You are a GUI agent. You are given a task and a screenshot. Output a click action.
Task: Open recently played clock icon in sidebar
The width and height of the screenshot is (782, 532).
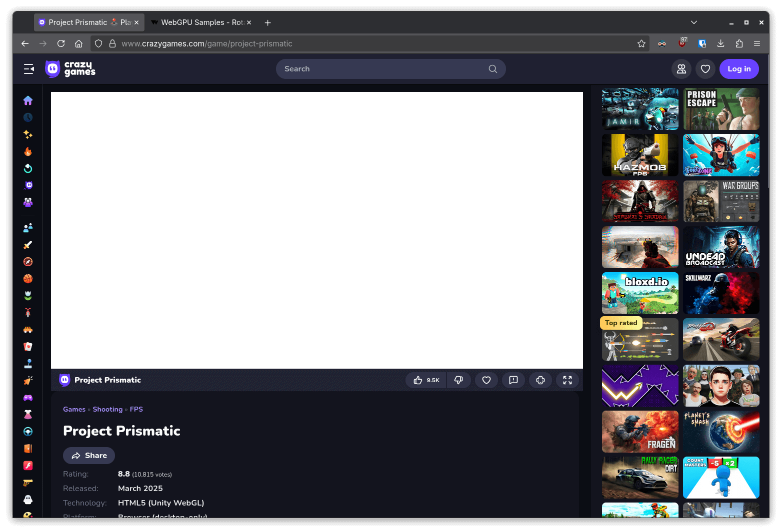pyautogui.click(x=28, y=117)
